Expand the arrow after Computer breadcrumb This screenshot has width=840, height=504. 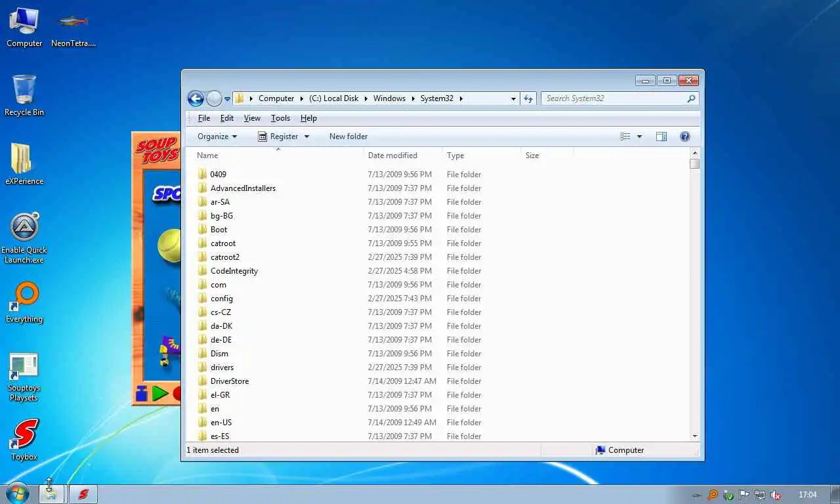coord(302,98)
